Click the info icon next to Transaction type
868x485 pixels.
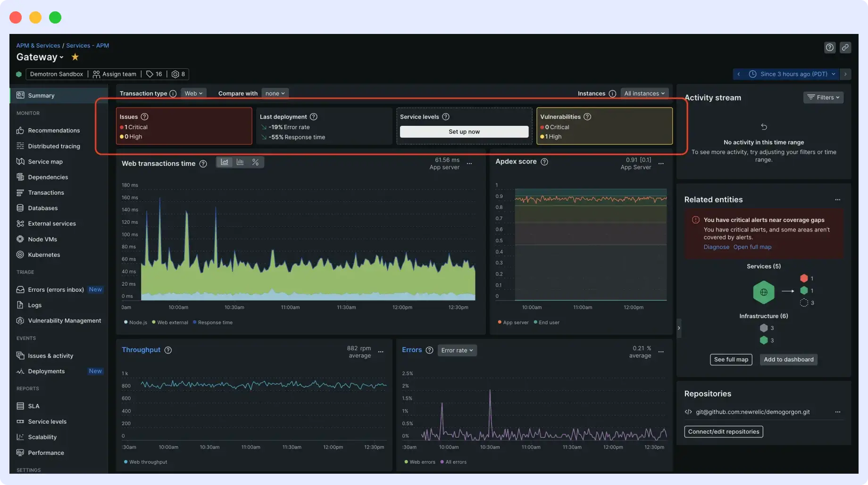click(173, 93)
